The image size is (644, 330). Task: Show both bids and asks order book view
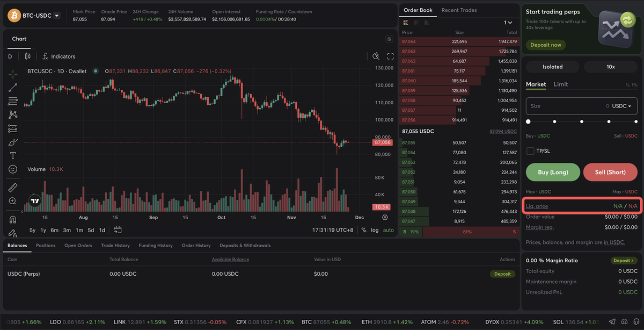405,23
